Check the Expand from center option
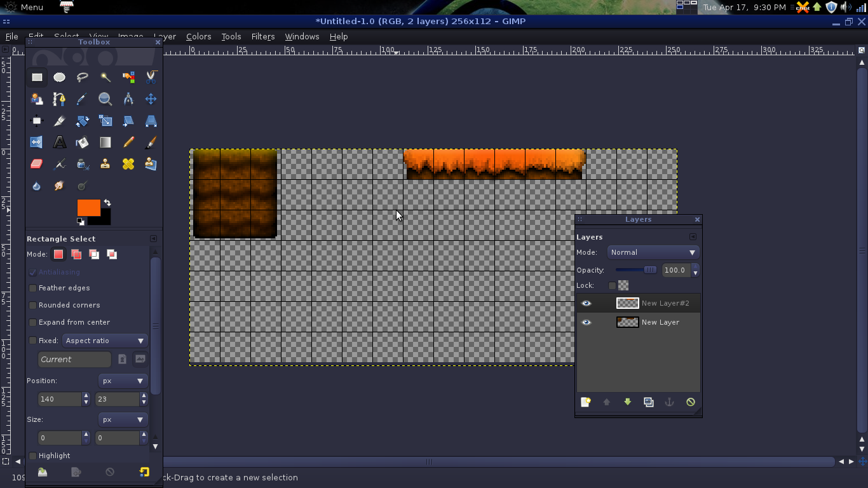 [x=33, y=322]
